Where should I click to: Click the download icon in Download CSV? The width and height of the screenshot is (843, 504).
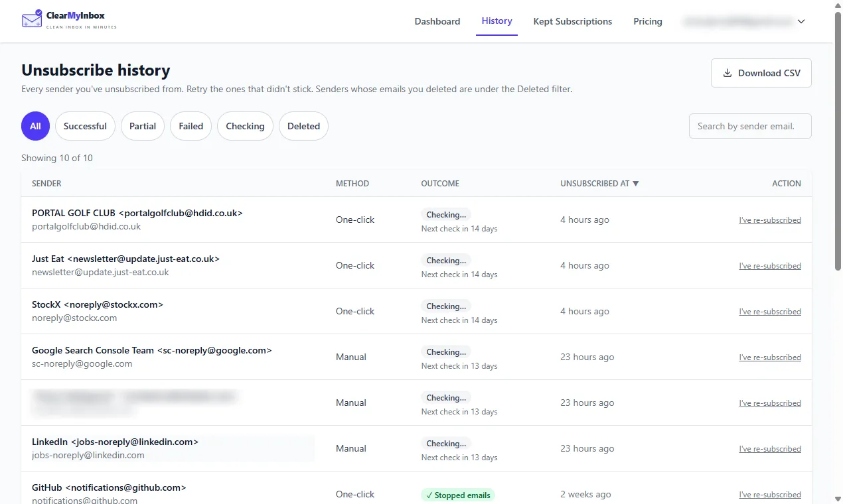728,73
